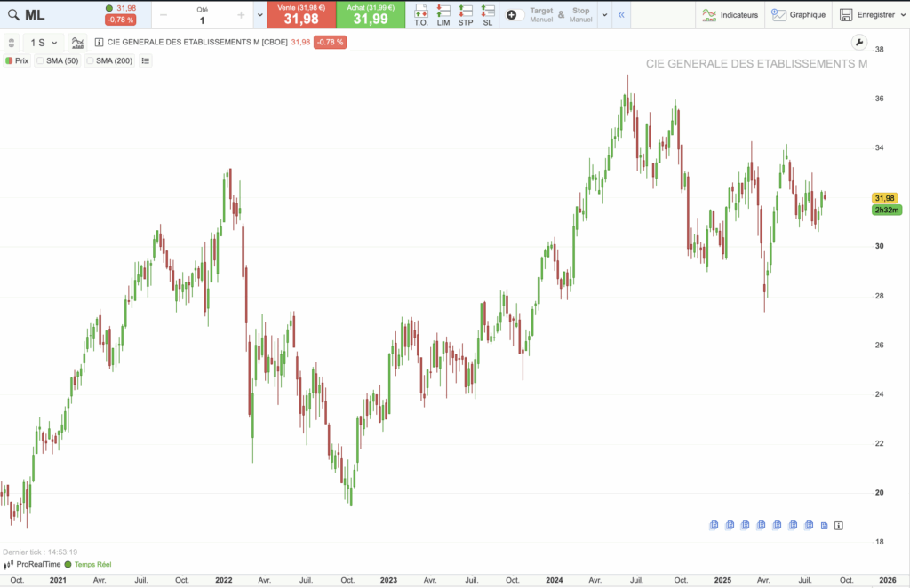The height and width of the screenshot is (588, 910).
Task: Open chart settings with the wrench icon
Action: [x=858, y=42]
